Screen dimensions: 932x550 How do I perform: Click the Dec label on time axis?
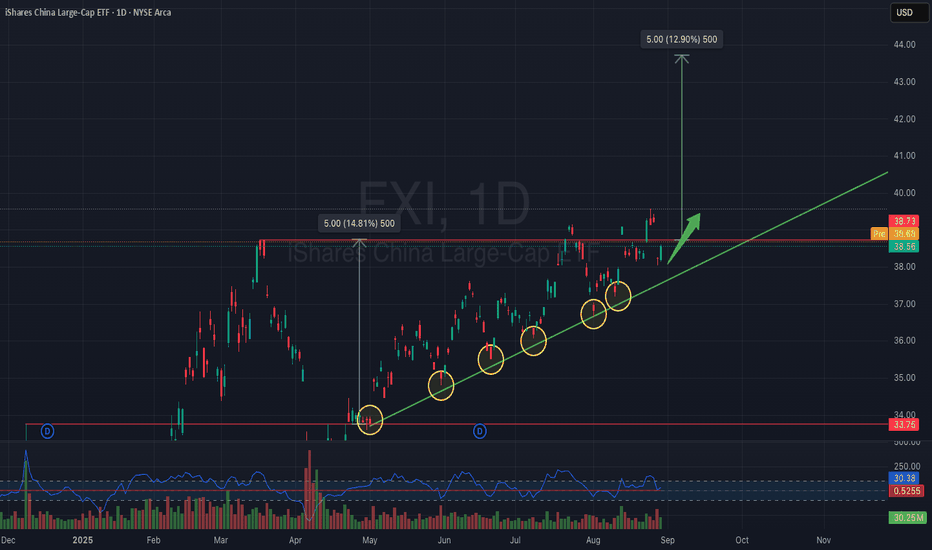click(x=8, y=540)
